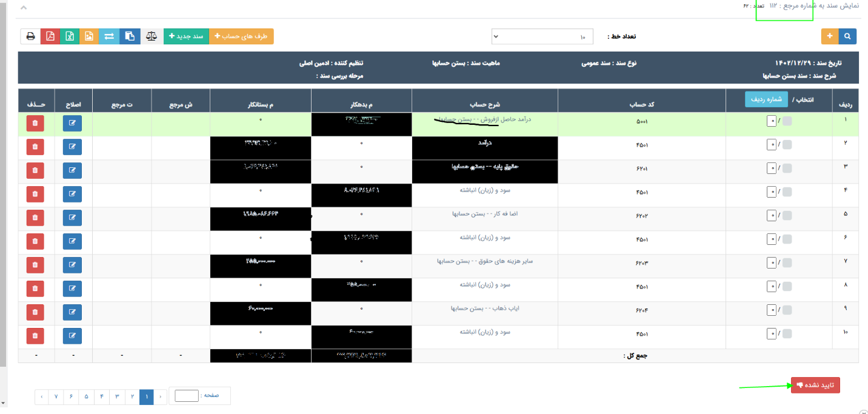Click the balance scale icon
The image size is (868, 414).
point(152,36)
